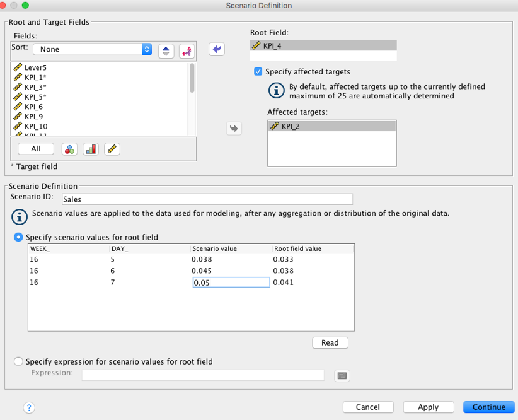This screenshot has height=420, width=518.
Task: Click the WEEK_ column header
Action: click(69, 248)
